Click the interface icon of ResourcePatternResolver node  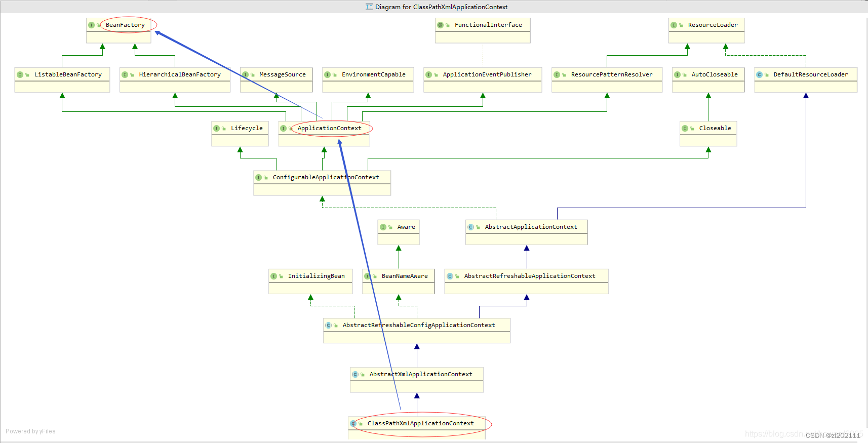(x=557, y=74)
